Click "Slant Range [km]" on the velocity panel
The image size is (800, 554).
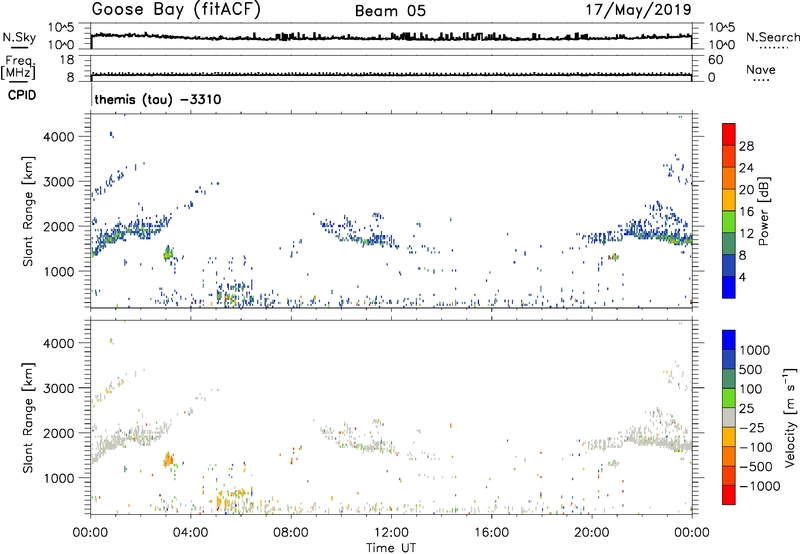pos(28,418)
